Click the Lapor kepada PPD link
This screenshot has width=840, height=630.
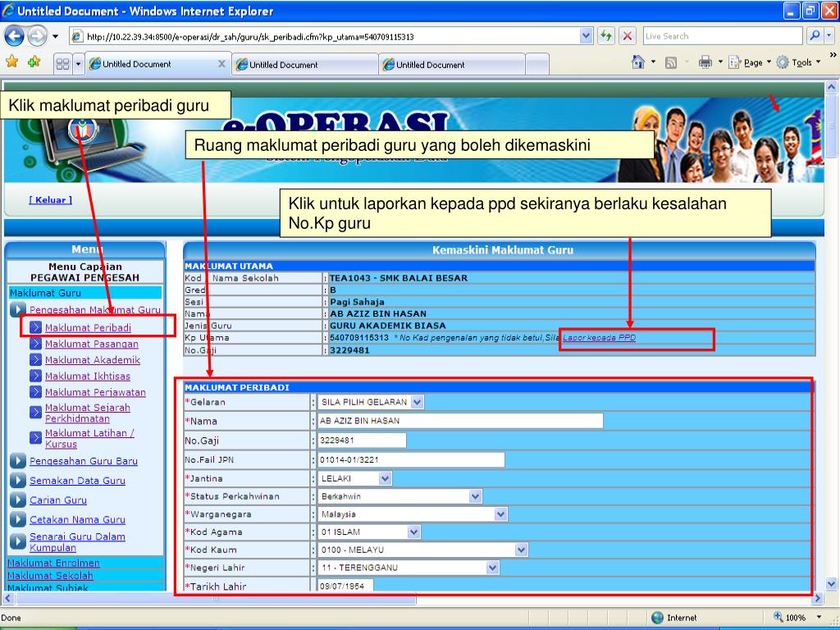(599, 337)
